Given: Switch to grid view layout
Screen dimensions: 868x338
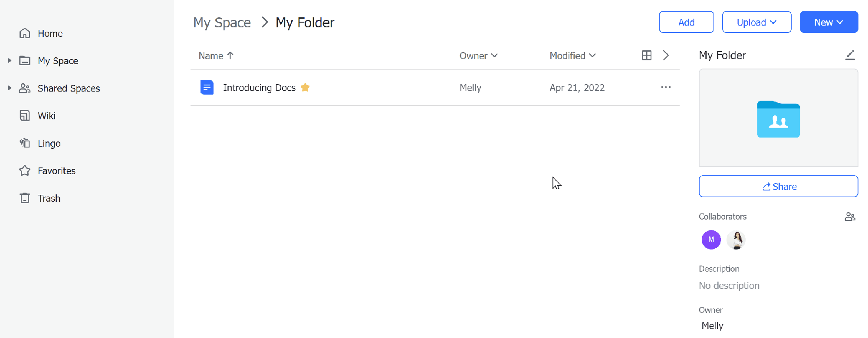Looking at the screenshot, I should coord(646,56).
